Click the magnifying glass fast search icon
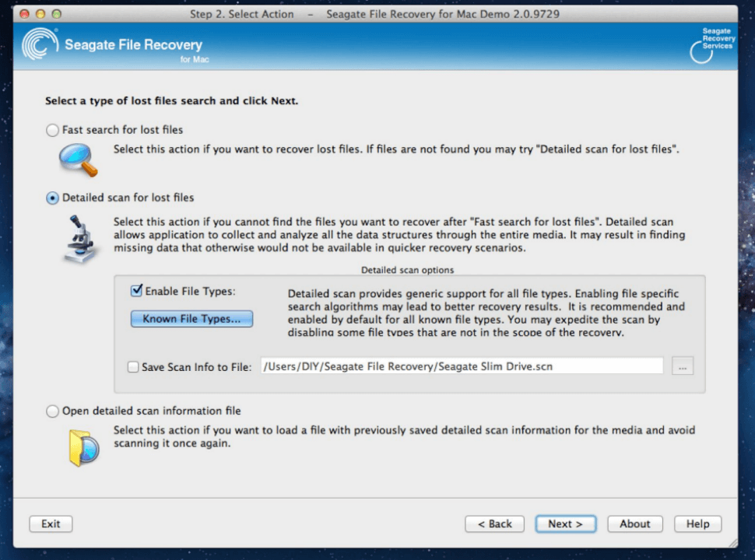The image size is (755, 560). [79, 159]
